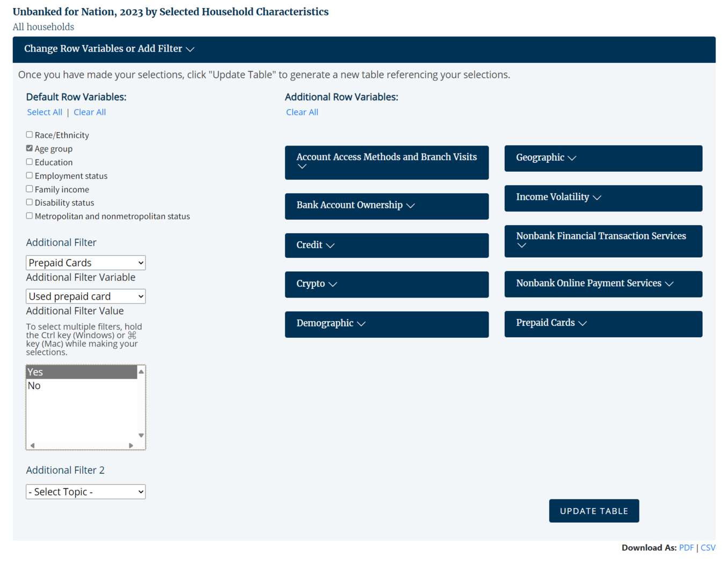Screen dimensions: 728x565
Task: Click the Update Table button
Action: tap(594, 511)
